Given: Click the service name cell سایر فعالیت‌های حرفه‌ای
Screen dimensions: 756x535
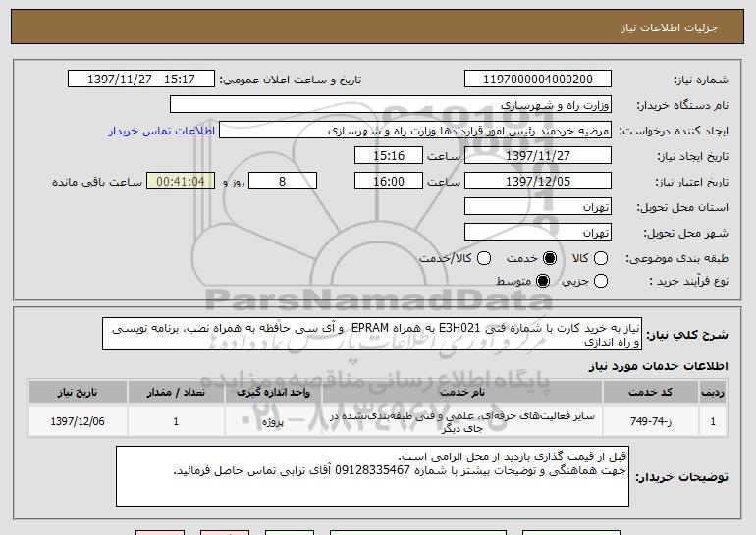Looking at the screenshot, I should click(x=461, y=422).
